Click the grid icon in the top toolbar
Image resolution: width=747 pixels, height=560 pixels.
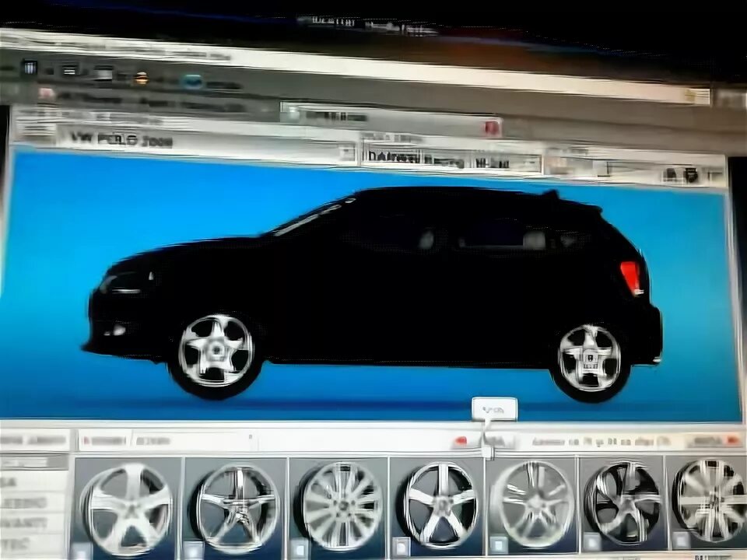pos(30,67)
